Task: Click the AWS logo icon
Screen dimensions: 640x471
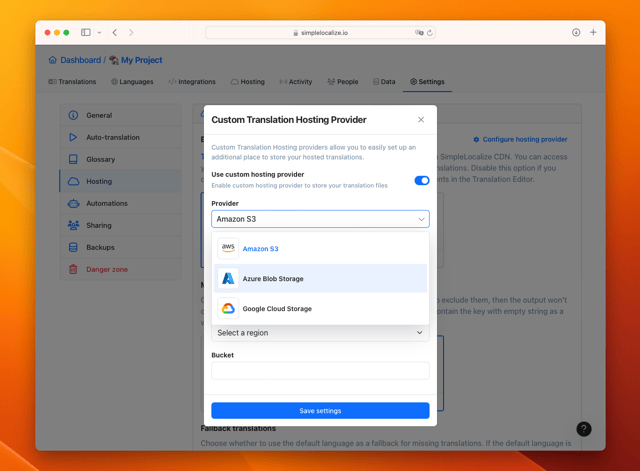Action: click(228, 248)
